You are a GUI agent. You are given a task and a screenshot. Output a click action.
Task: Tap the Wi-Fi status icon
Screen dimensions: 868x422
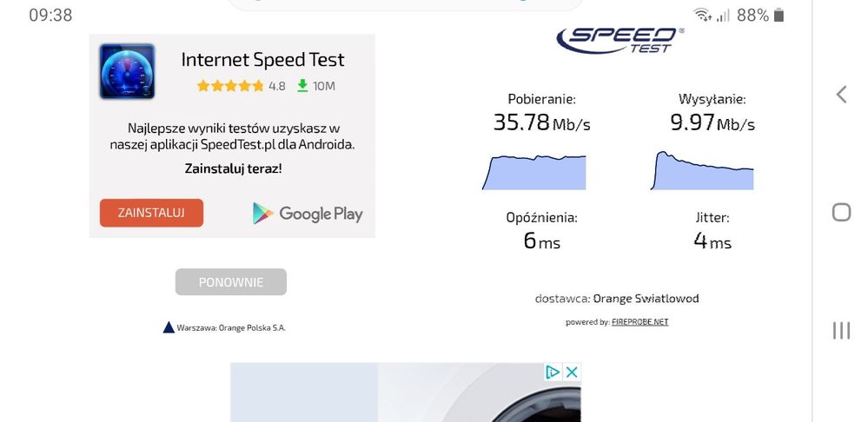click(x=702, y=15)
